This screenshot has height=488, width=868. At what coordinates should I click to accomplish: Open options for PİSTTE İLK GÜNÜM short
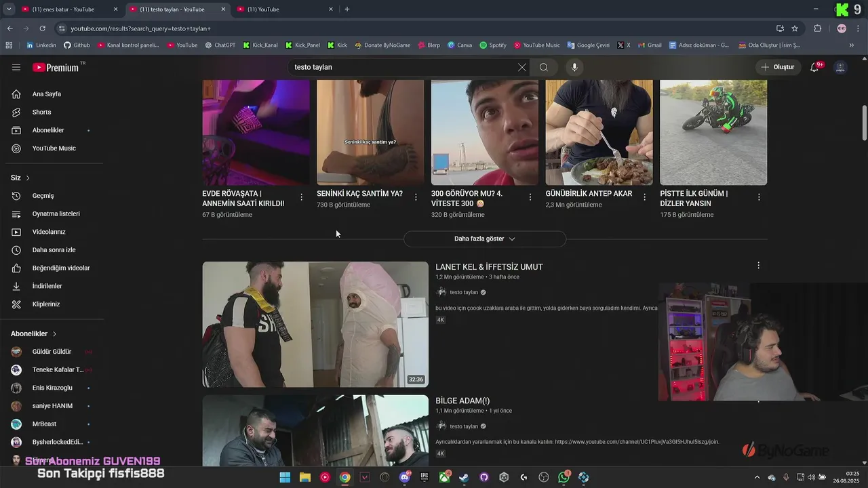[x=759, y=197]
